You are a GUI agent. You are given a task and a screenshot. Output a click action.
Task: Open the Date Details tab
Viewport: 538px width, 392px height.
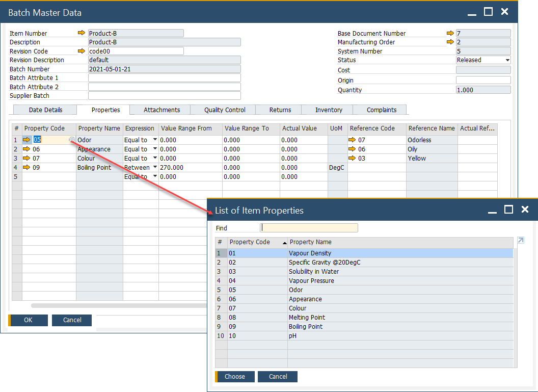(x=45, y=110)
